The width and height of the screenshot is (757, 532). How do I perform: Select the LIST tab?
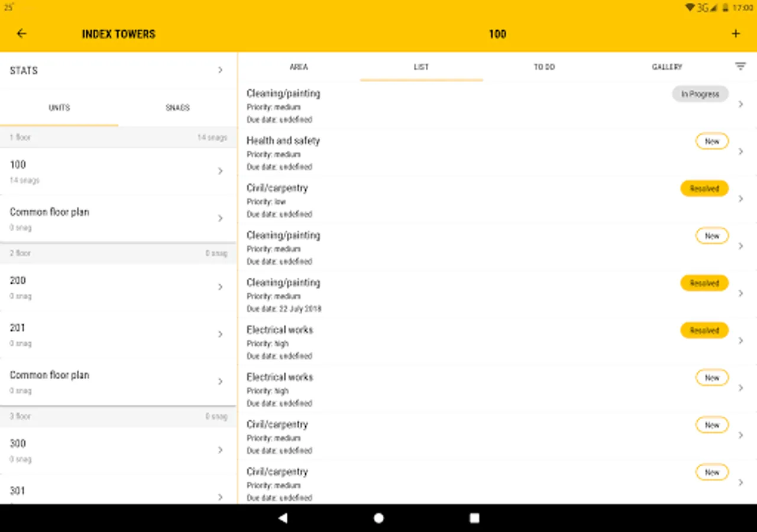pyautogui.click(x=421, y=67)
